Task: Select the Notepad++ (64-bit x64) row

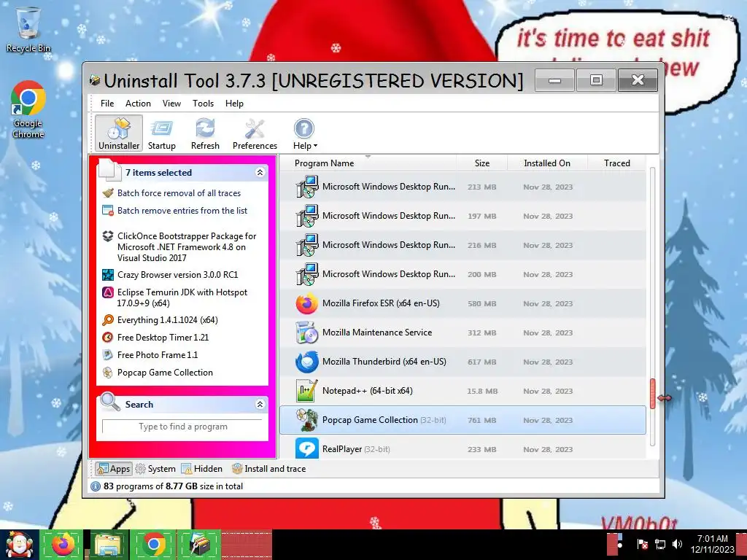Action: pos(462,391)
